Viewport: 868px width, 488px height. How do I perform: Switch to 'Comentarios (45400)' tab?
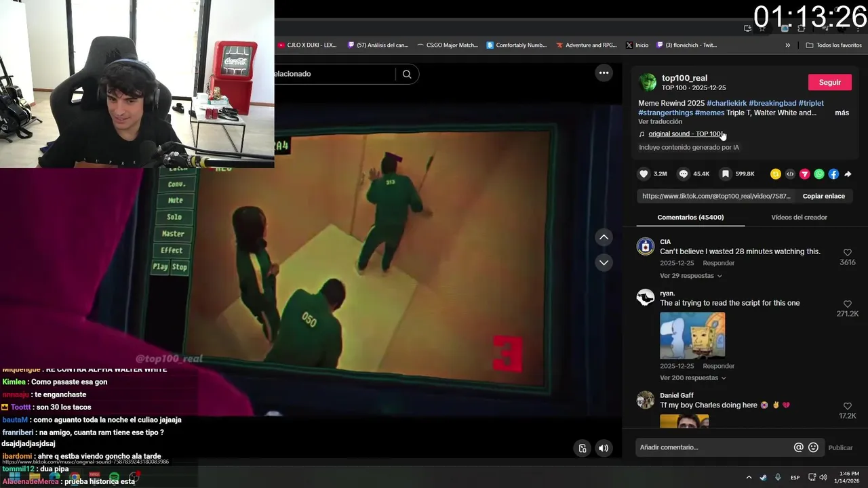point(690,218)
